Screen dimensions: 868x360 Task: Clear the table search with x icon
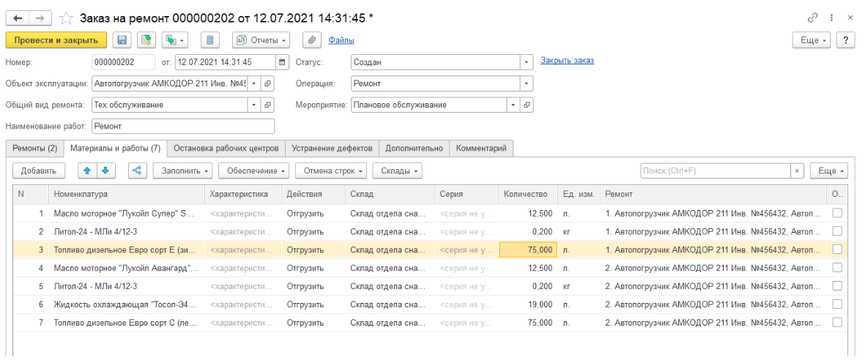tap(797, 171)
